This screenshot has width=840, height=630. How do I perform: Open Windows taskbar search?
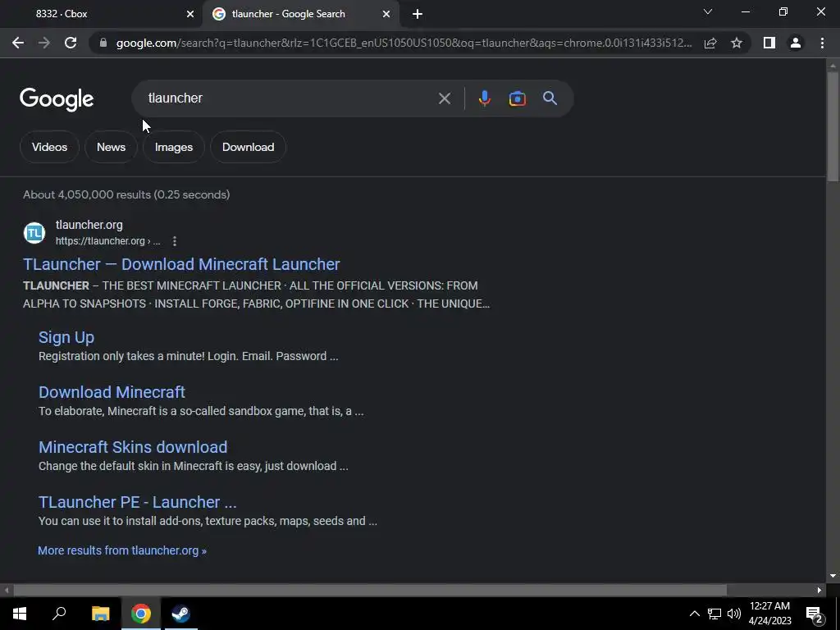coord(59,614)
